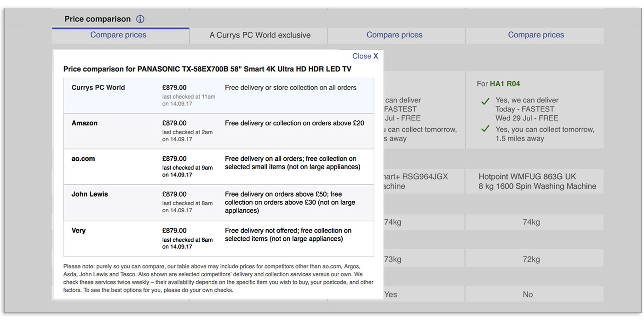This screenshot has width=644, height=323.
Task: Close the price comparison popup
Action: [365, 56]
